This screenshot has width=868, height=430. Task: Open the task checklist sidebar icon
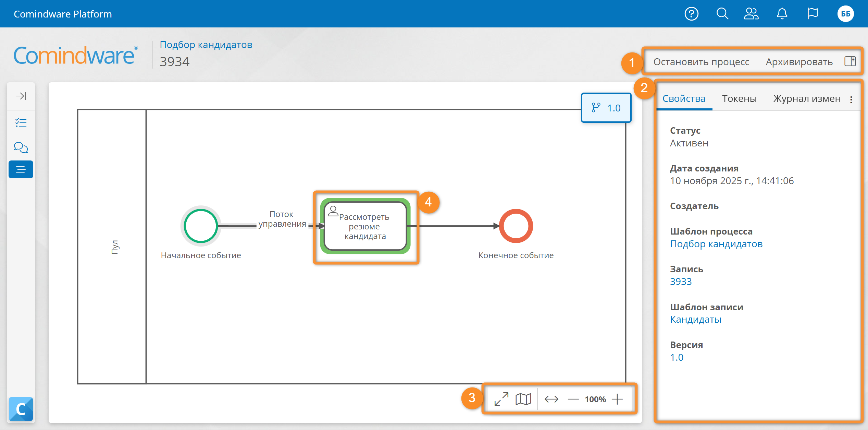(21, 122)
